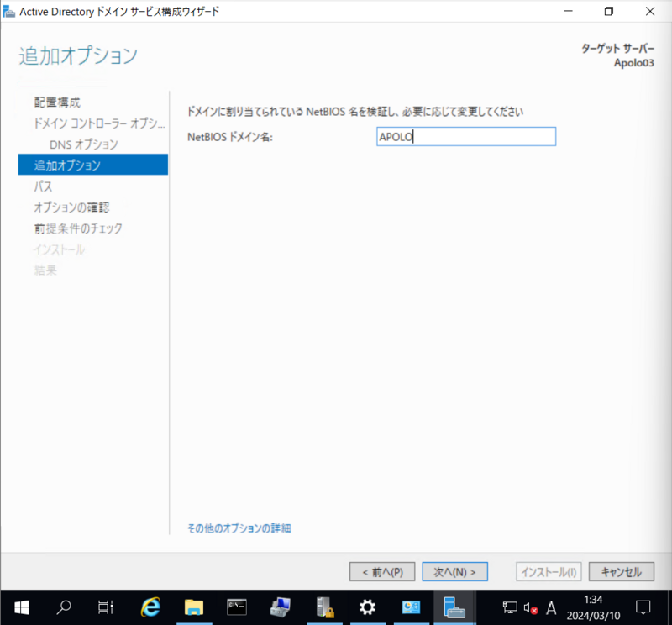The image size is (672, 625).
Task: Open the computer toolbox taskbar icon
Action: 281,607
